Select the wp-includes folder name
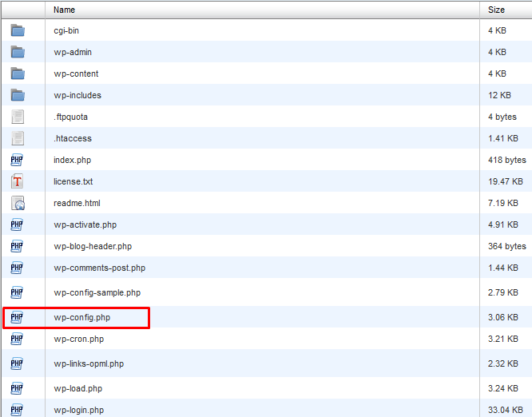The width and height of the screenshot is (532, 417). point(77,95)
